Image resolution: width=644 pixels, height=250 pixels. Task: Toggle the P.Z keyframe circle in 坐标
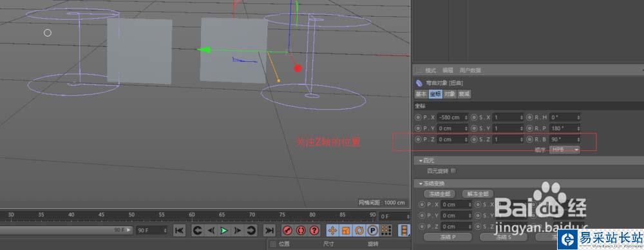pos(418,139)
